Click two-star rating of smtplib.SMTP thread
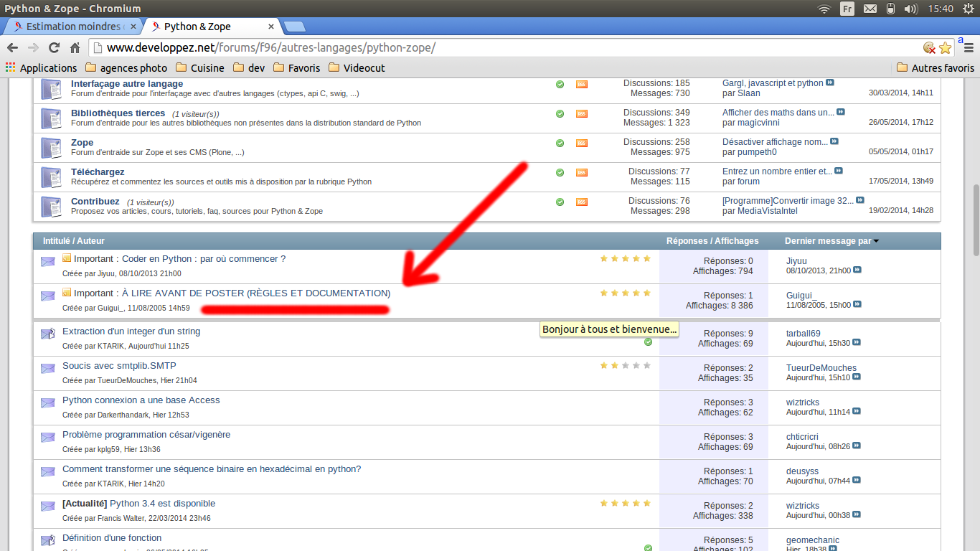 click(x=626, y=365)
